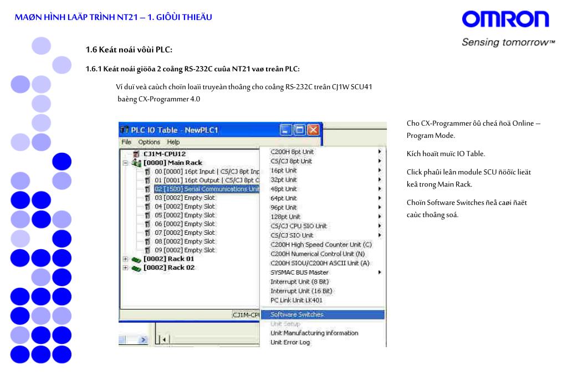Open 32pt Unit submenu
This screenshot has width=567, height=392.
323,179
